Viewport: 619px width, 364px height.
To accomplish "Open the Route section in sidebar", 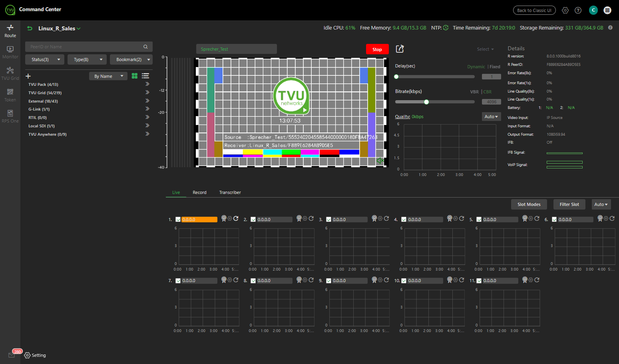I will 10,31.
